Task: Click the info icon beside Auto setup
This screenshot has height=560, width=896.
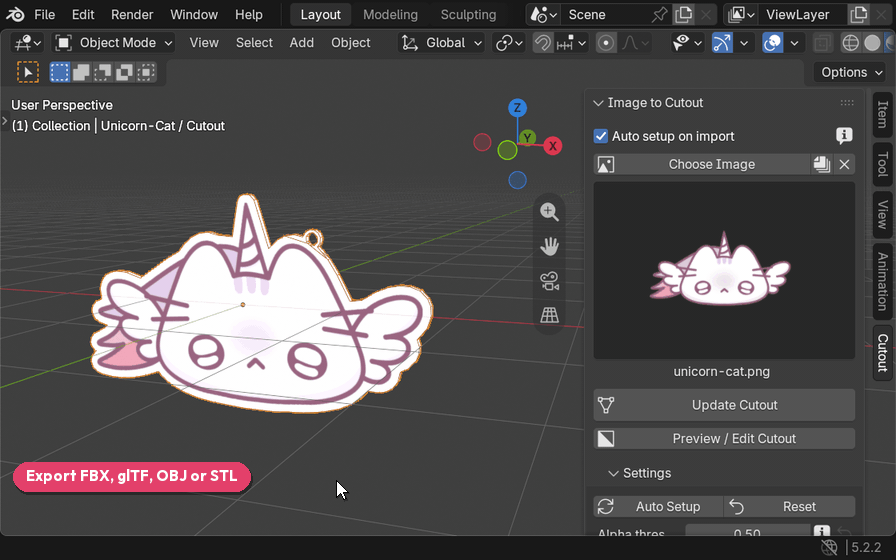Action: point(844,135)
